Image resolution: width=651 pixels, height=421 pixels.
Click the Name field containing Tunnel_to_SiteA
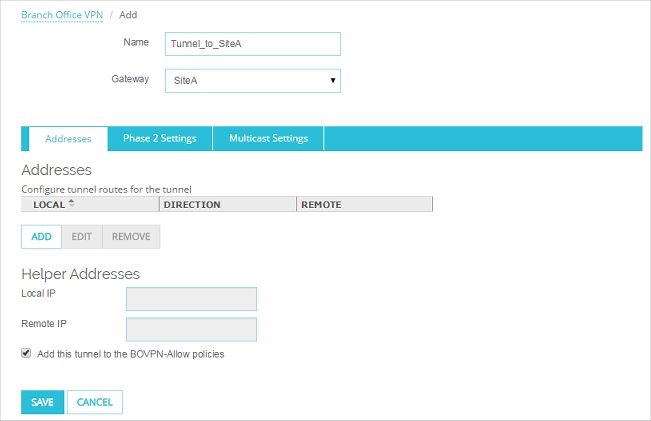pyautogui.click(x=252, y=44)
